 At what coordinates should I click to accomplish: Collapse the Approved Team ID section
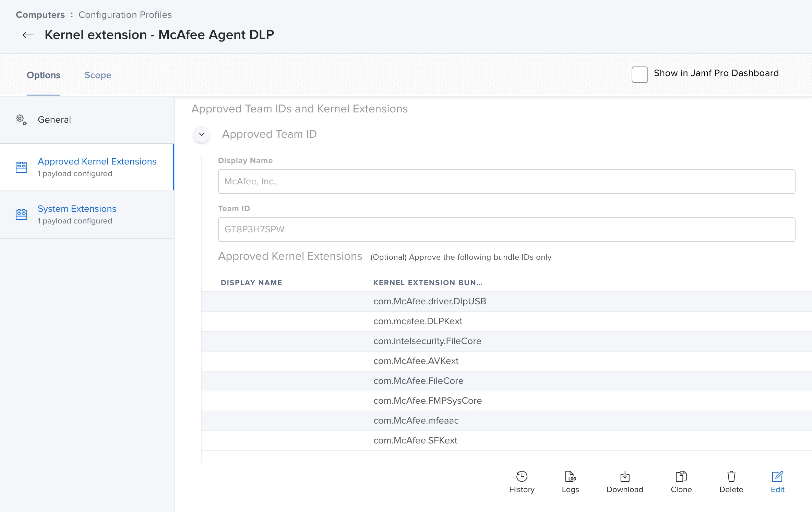point(202,134)
